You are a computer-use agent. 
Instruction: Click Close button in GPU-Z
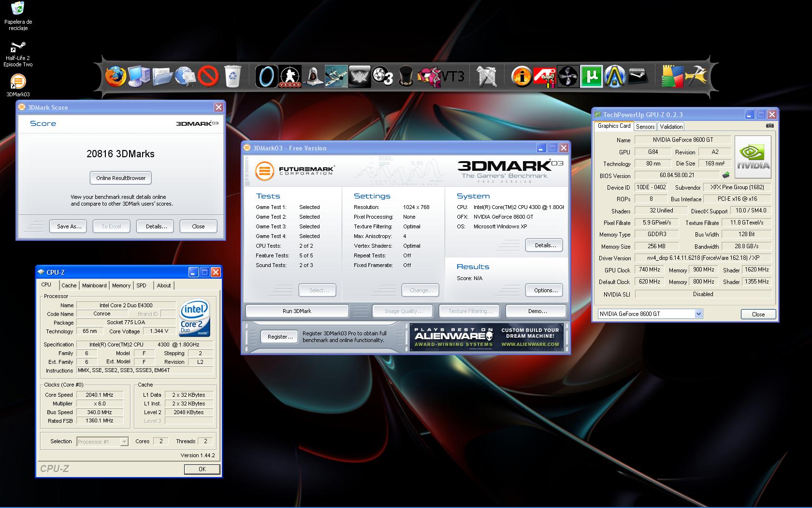(x=758, y=314)
